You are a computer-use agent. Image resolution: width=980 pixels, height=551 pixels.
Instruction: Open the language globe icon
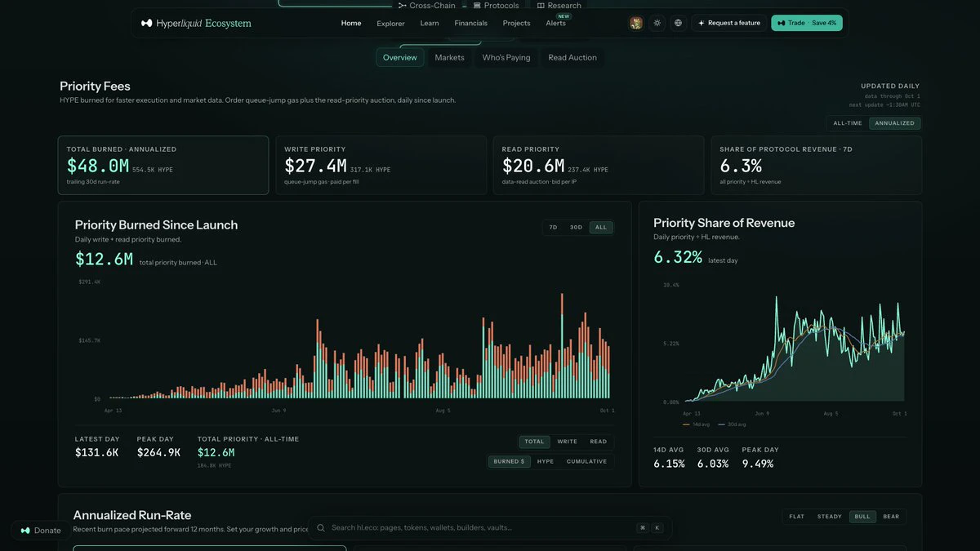pyautogui.click(x=678, y=23)
